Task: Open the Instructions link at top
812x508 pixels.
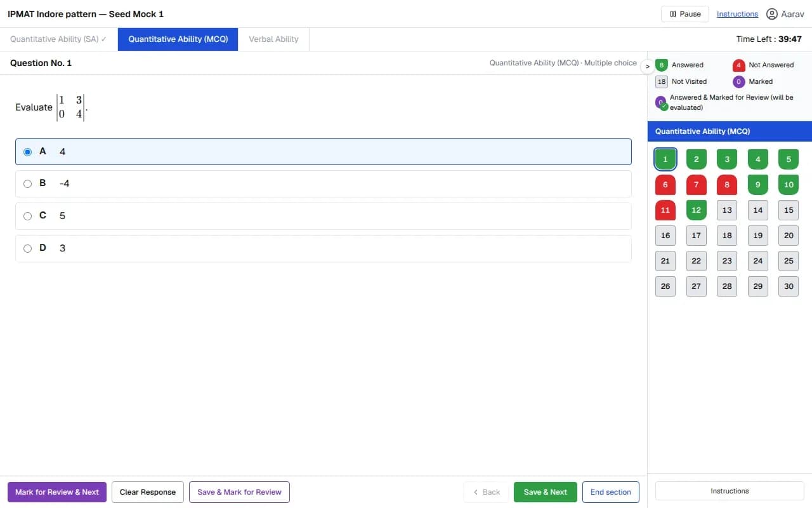Action: tap(737, 14)
